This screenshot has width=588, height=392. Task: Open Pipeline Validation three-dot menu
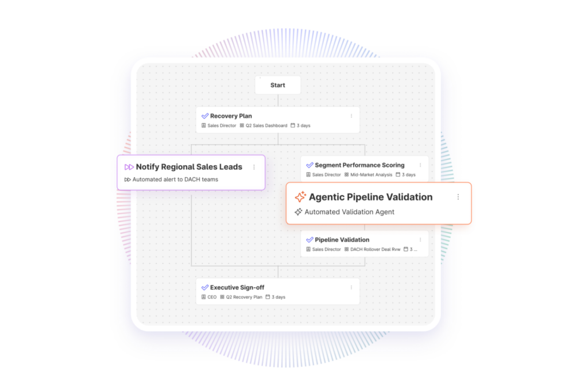coord(420,240)
